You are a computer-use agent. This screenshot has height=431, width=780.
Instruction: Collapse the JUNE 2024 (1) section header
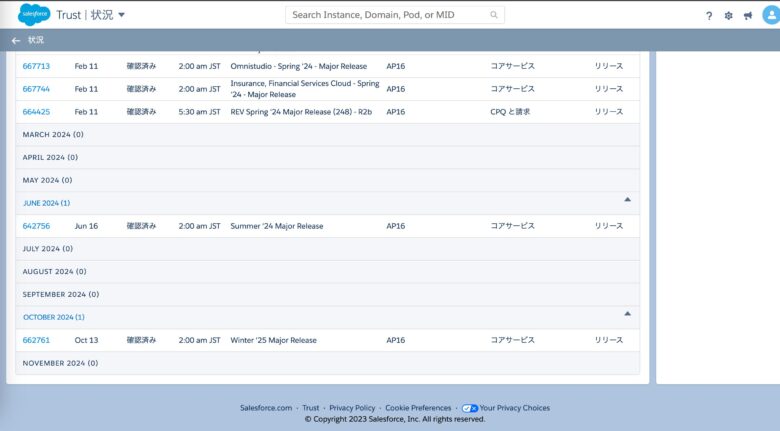pos(327,203)
